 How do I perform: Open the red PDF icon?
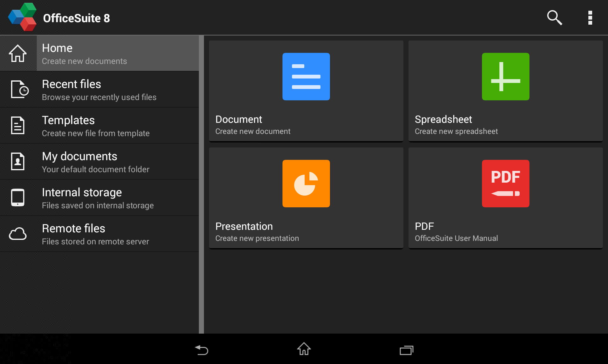click(x=505, y=184)
